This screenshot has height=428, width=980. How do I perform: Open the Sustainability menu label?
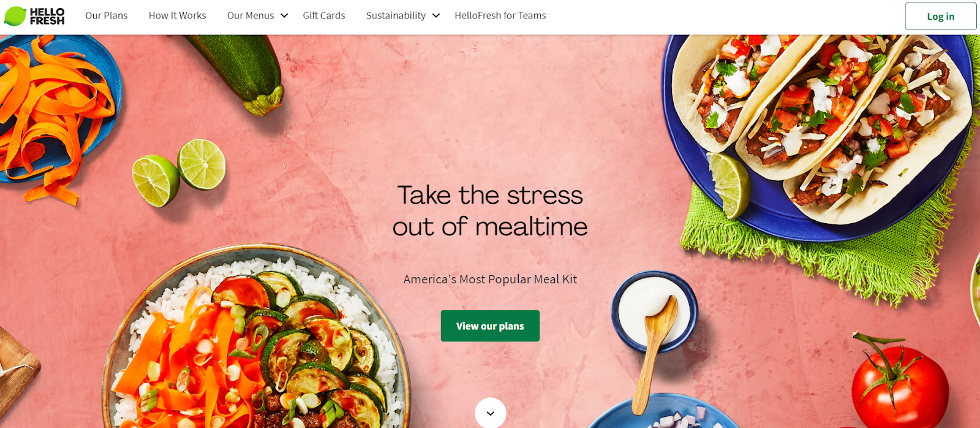(x=396, y=16)
